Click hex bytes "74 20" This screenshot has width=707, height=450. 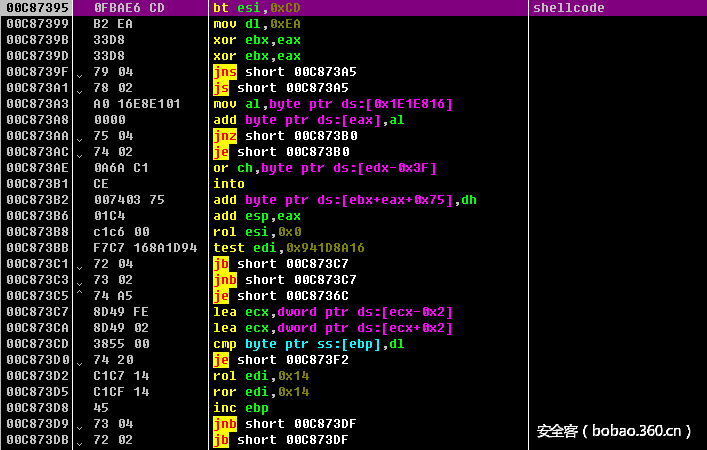pos(113,360)
